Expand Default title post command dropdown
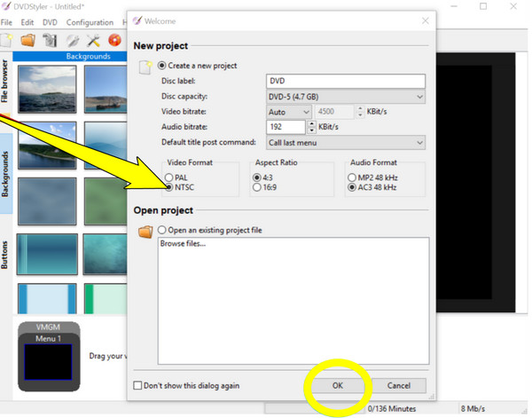The width and height of the screenshot is (532, 418). point(346,143)
